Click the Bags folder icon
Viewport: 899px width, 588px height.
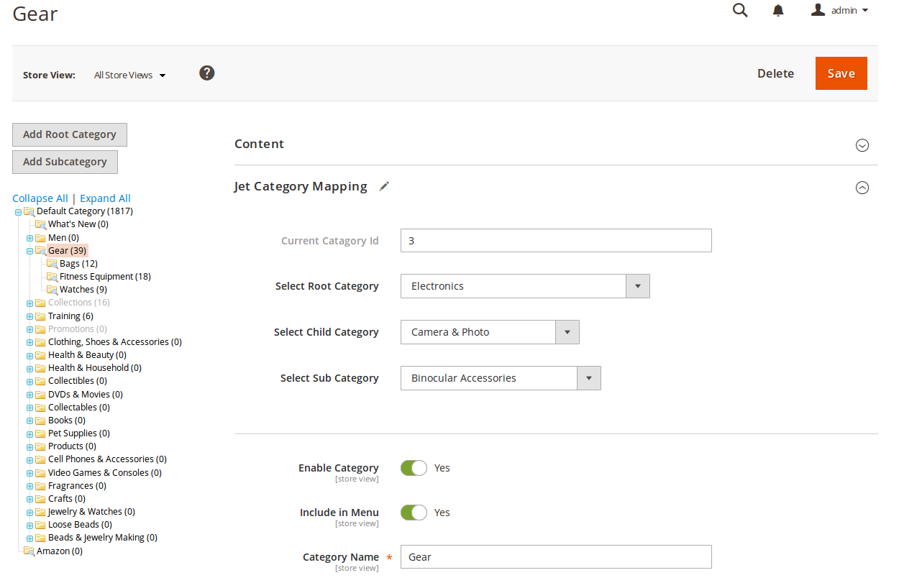coord(52,264)
